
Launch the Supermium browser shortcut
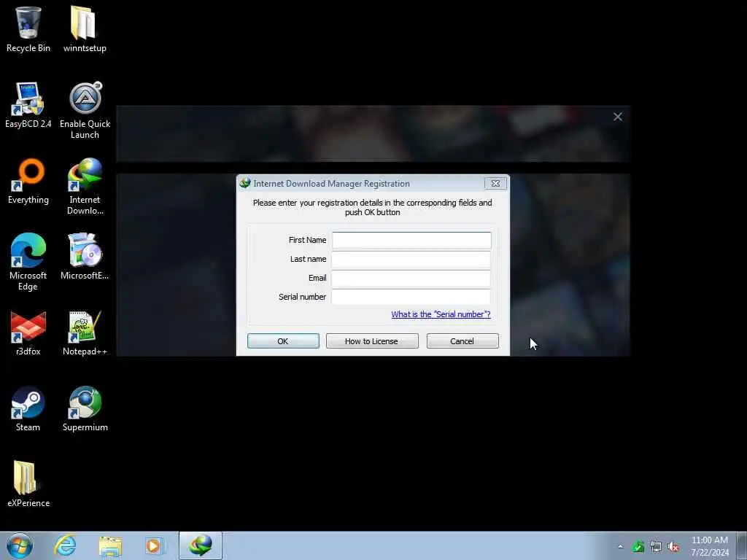coord(85,408)
